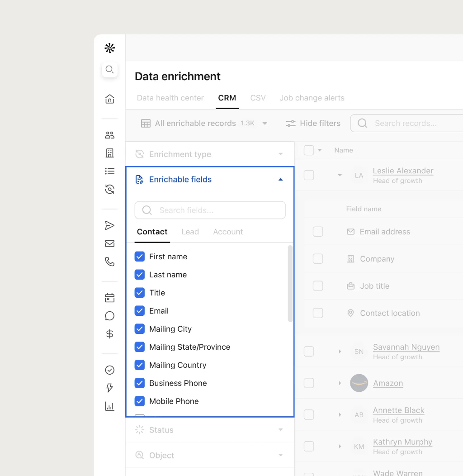The image size is (463, 476).
Task: Click the paper plane sequences icon
Action: [109, 225]
